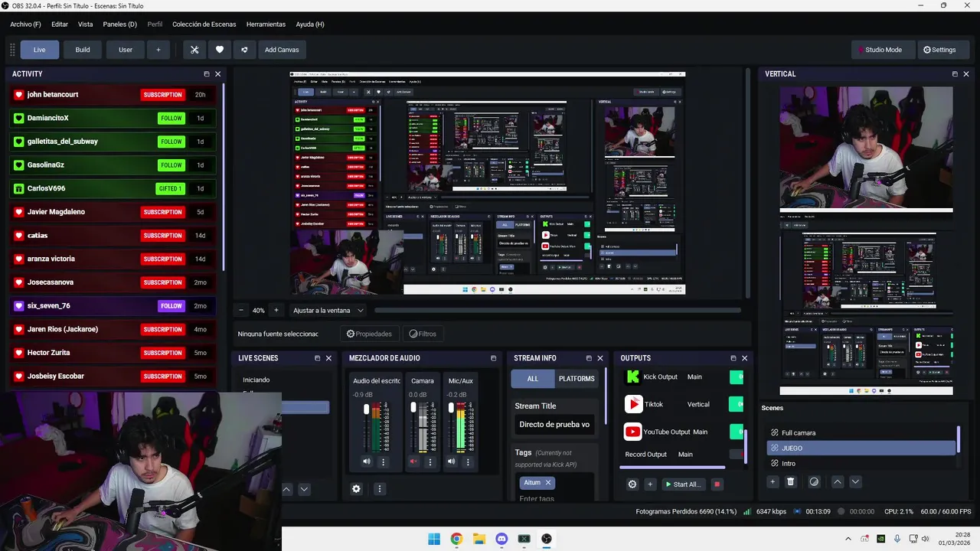Open Audio del escritorio channel options dots
Image resolution: width=980 pixels, height=551 pixels.
(x=384, y=461)
